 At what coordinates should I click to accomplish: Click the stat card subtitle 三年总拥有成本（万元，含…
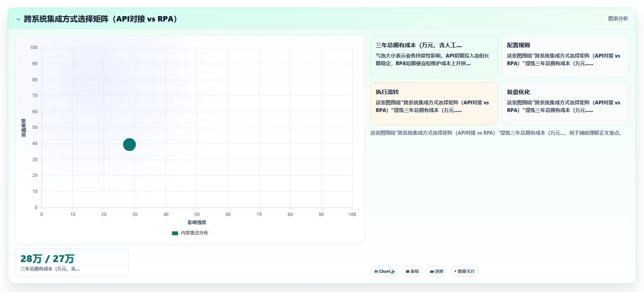pos(50,269)
